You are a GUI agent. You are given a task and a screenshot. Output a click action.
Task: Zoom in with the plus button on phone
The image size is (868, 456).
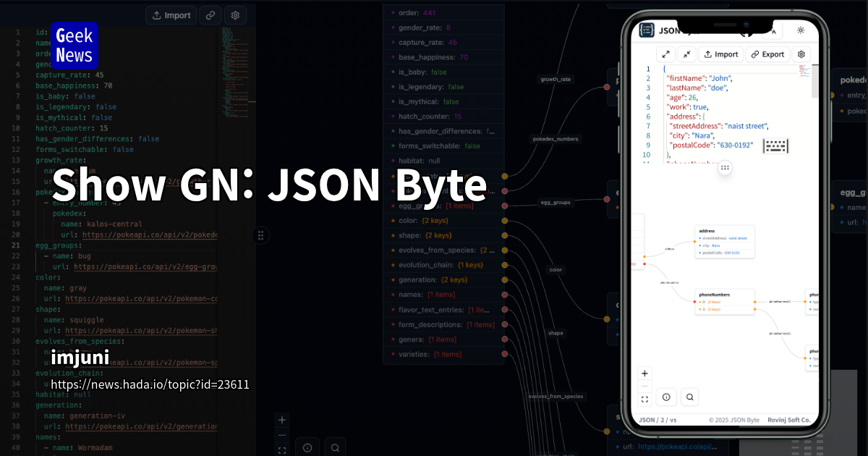click(x=644, y=373)
